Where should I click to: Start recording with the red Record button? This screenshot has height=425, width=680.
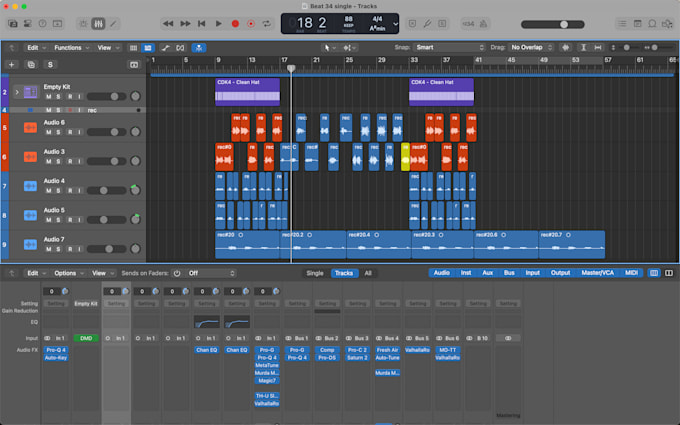point(235,24)
